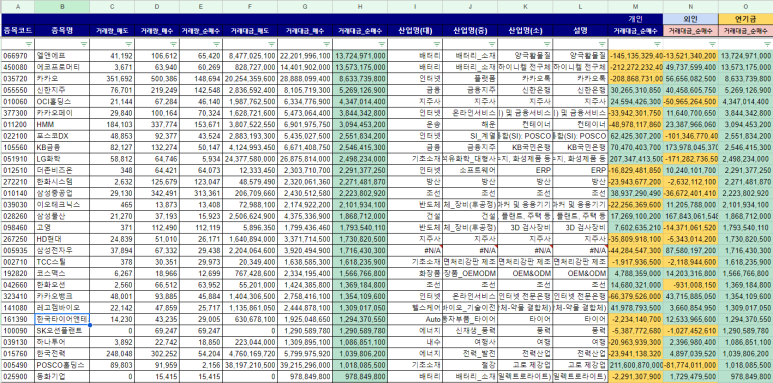The width and height of the screenshot is (773, 383).
Task: Select the cell containing 카카오뱅크
Action: pos(62,296)
